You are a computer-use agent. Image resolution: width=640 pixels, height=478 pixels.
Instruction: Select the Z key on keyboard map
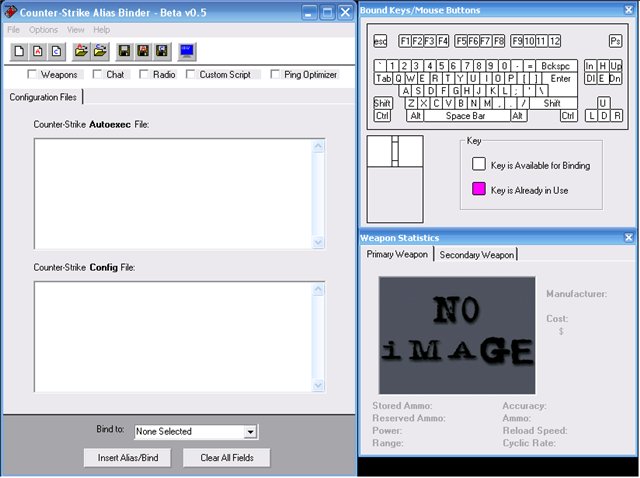tap(411, 103)
